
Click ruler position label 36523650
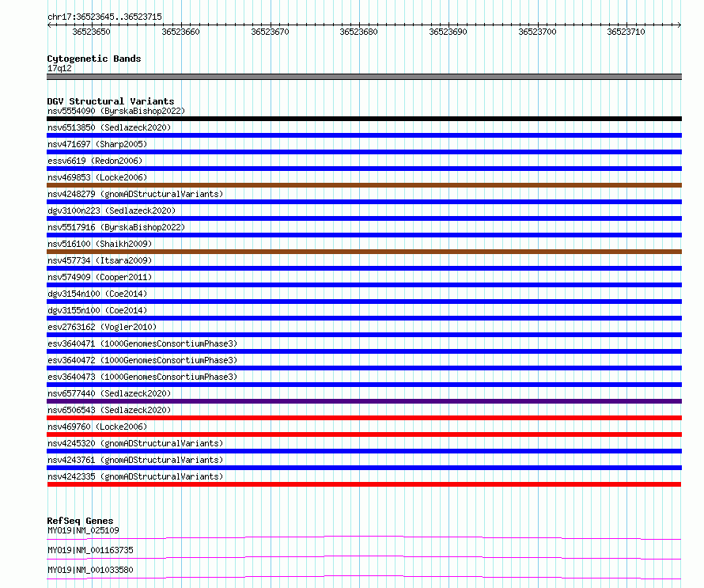(x=91, y=32)
